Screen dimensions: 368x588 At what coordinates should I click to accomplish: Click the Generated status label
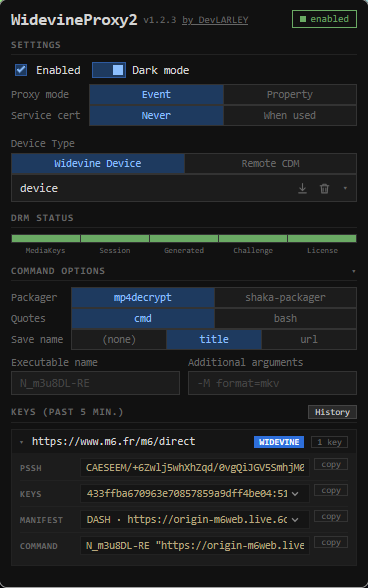pos(184,250)
